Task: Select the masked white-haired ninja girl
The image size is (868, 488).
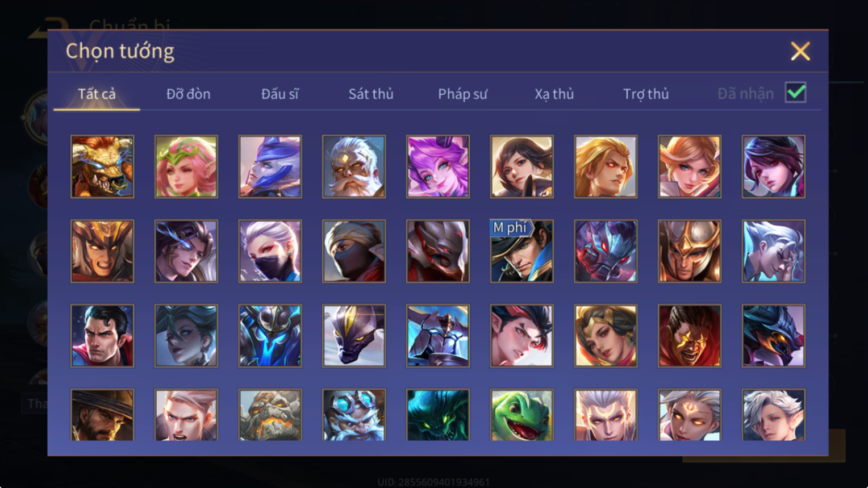Action: pyautogui.click(x=270, y=251)
